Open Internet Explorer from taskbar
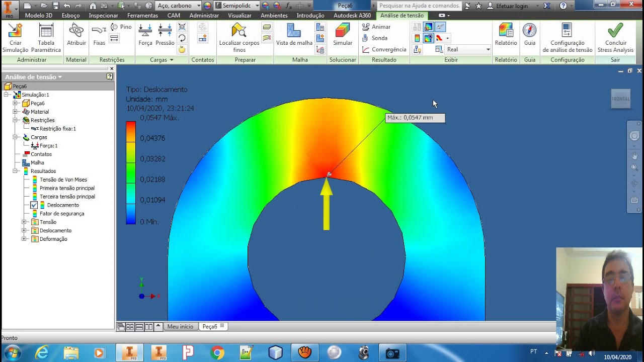This screenshot has height=362, width=644. pyautogui.click(x=42, y=353)
